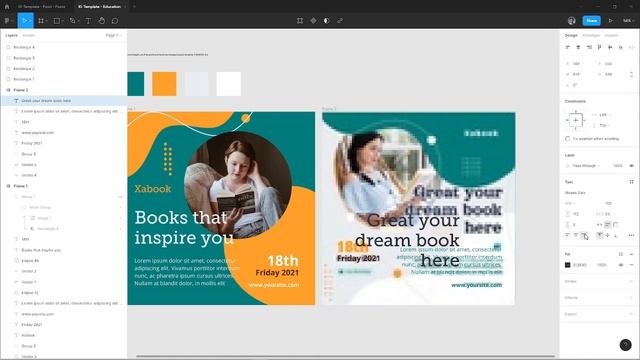The width and height of the screenshot is (640, 360).
Task: Open the Page 1 dropdown
Action: (x=113, y=36)
